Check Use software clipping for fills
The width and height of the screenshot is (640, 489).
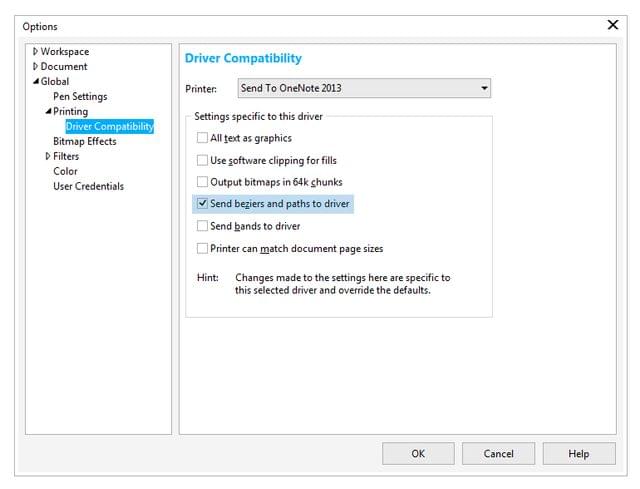point(203,160)
